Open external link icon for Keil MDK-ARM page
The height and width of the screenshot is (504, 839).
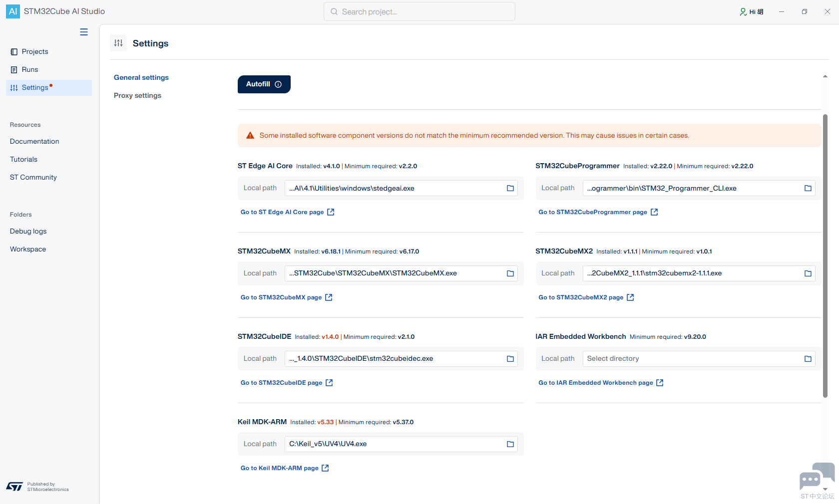pyautogui.click(x=325, y=468)
